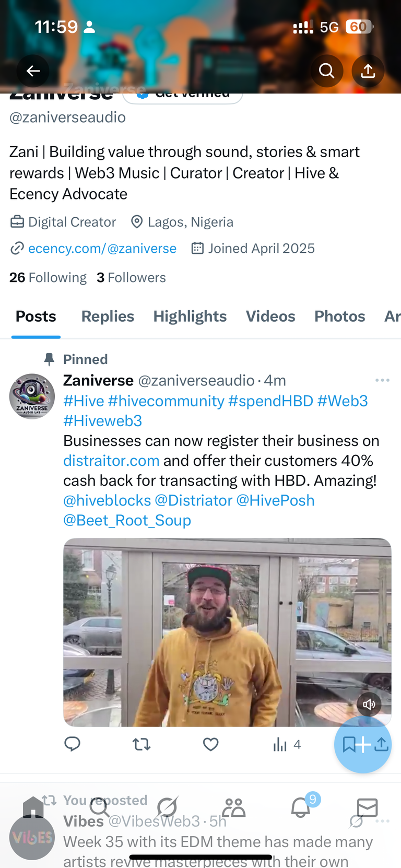Viewport: 401px width, 868px height.
Task: Share profile via top upload icon
Action: click(x=368, y=71)
